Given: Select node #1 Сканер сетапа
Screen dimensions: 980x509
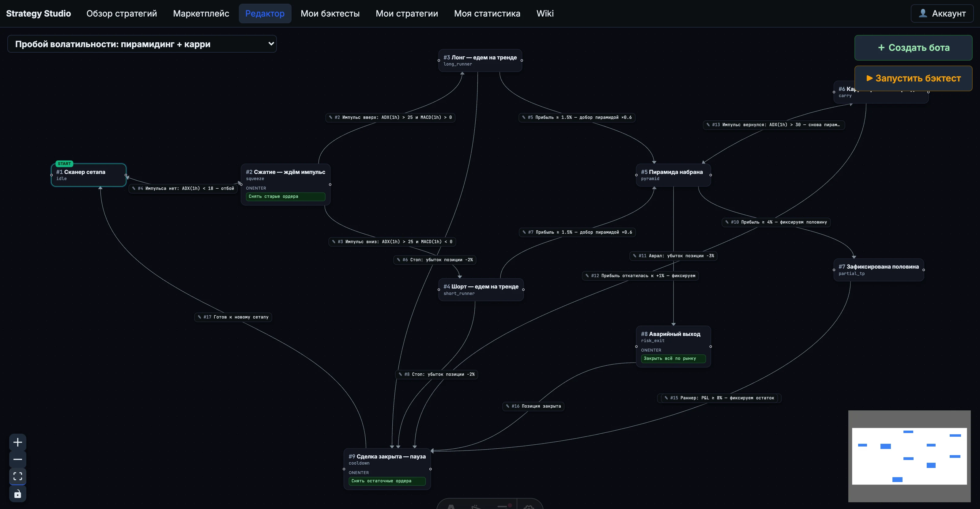Looking at the screenshot, I should 89,175.
